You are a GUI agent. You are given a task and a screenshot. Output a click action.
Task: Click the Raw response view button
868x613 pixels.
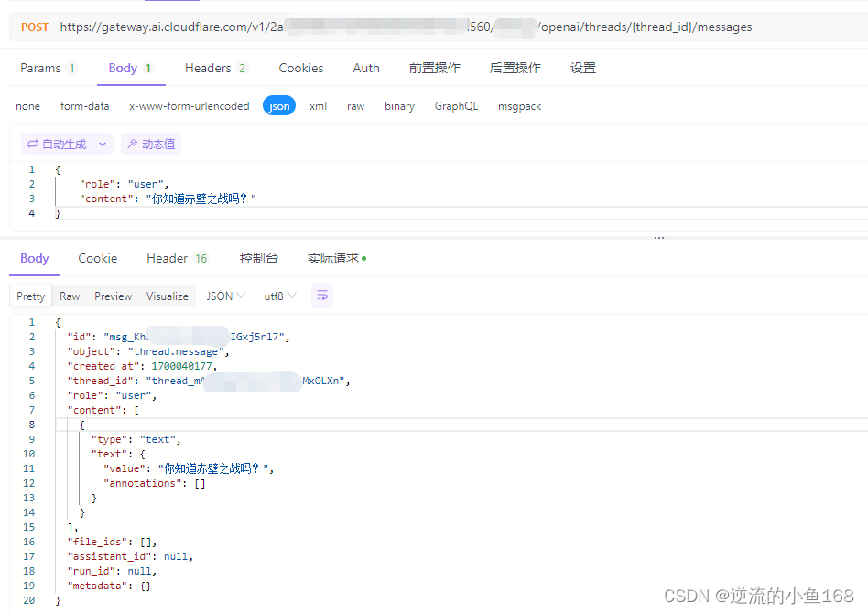click(x=70, y=296)
